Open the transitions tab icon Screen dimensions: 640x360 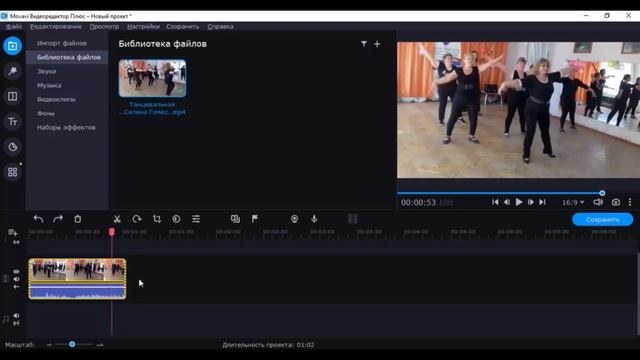(13, 96)
